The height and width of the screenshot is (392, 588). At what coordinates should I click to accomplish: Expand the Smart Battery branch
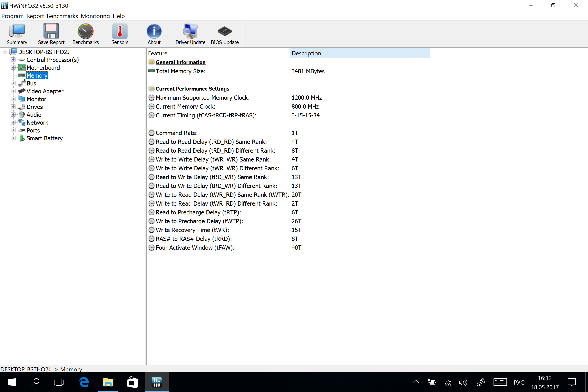point(13,138)
